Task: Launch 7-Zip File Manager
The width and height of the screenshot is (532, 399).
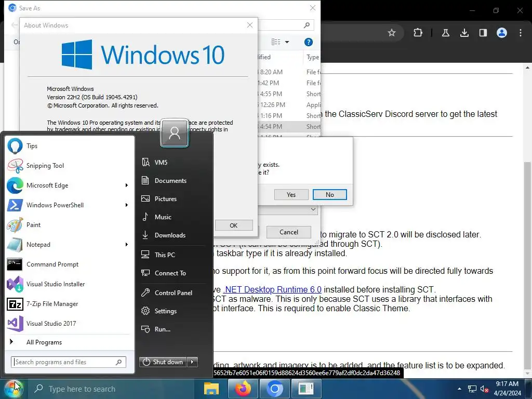Action: pyautogui.click(x=70, y=303)
